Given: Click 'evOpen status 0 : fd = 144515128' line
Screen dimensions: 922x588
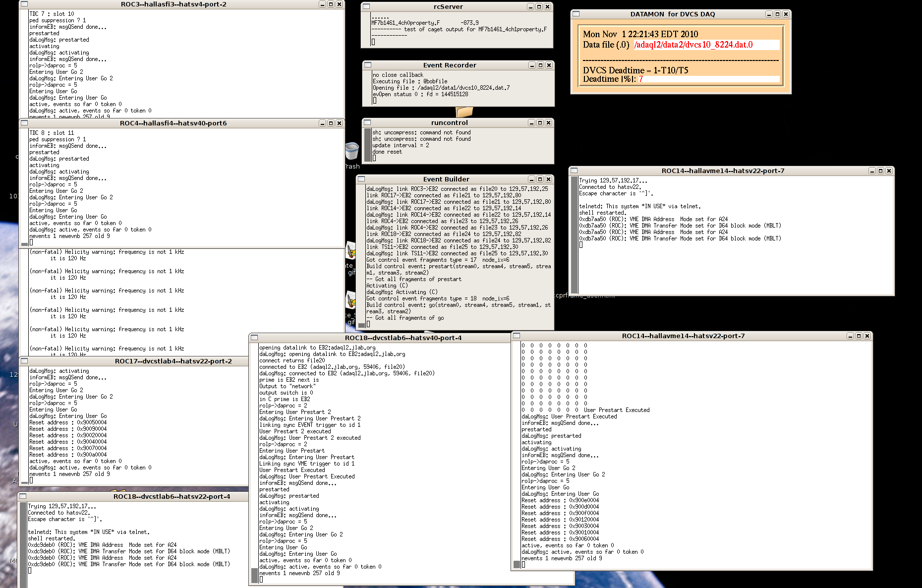Looking at the screenshot, I should (420, 94).
